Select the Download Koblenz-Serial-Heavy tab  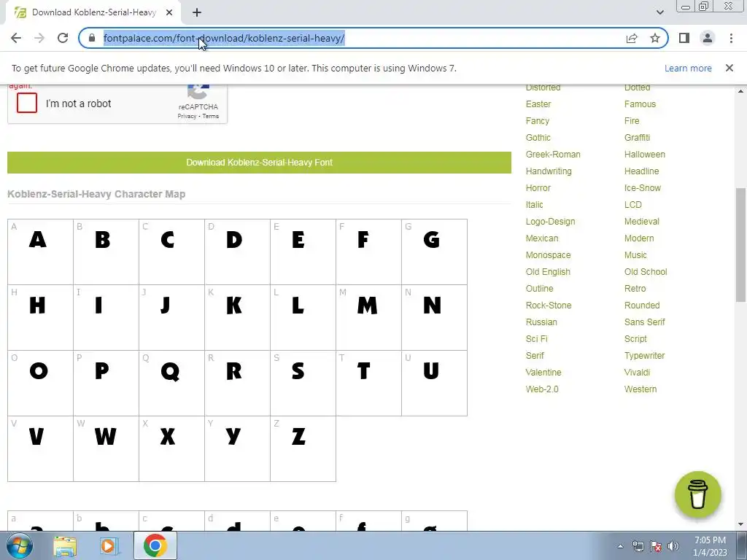93,12
